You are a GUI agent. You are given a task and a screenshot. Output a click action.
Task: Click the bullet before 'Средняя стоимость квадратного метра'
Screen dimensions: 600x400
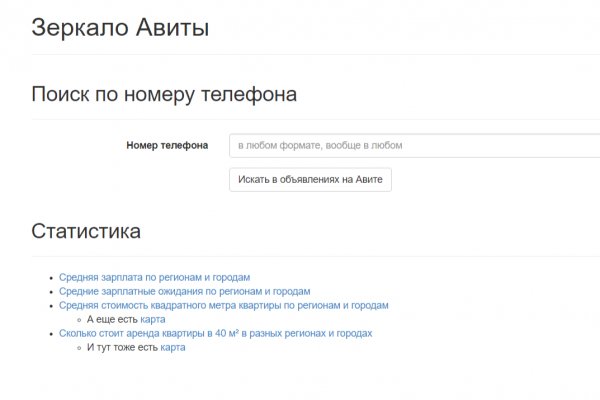coord(50,305)
